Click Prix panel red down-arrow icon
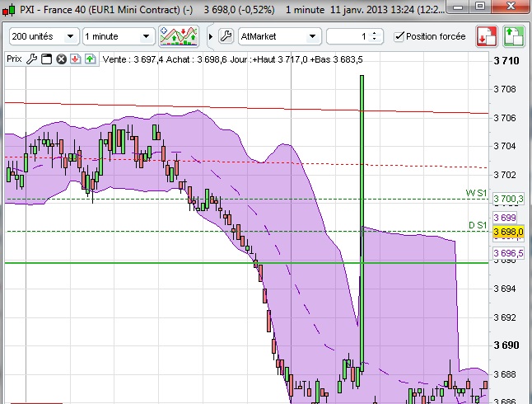Screen dimensions: 532x404 pos(75,59)
